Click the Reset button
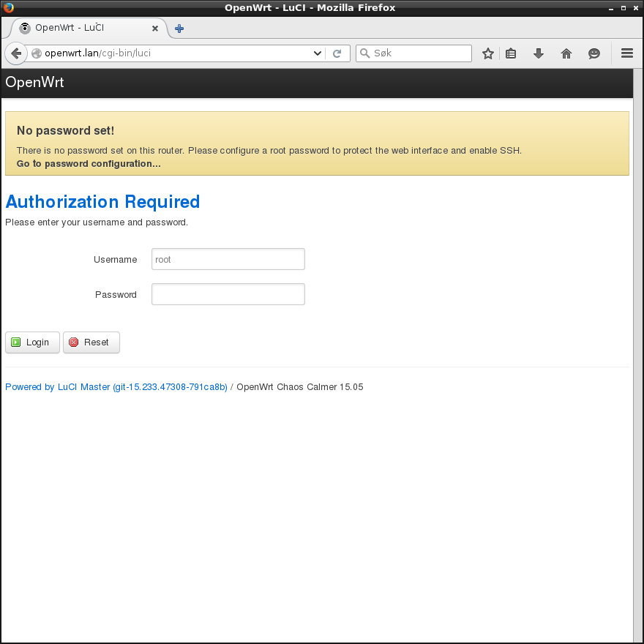This screenshot has height=644, width=644. point(91,342)
